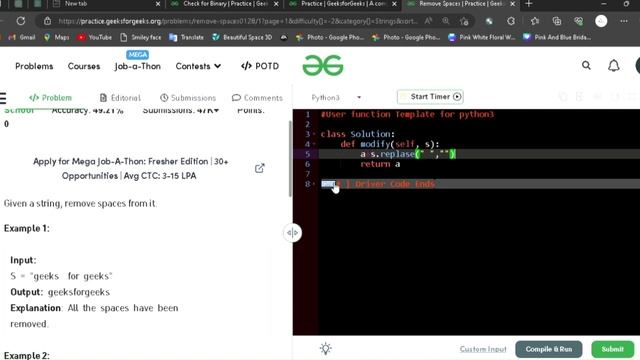The image size is (640, 360).
Task: Open Pink And Blue Bride bookmark
Action: [557, 37]
